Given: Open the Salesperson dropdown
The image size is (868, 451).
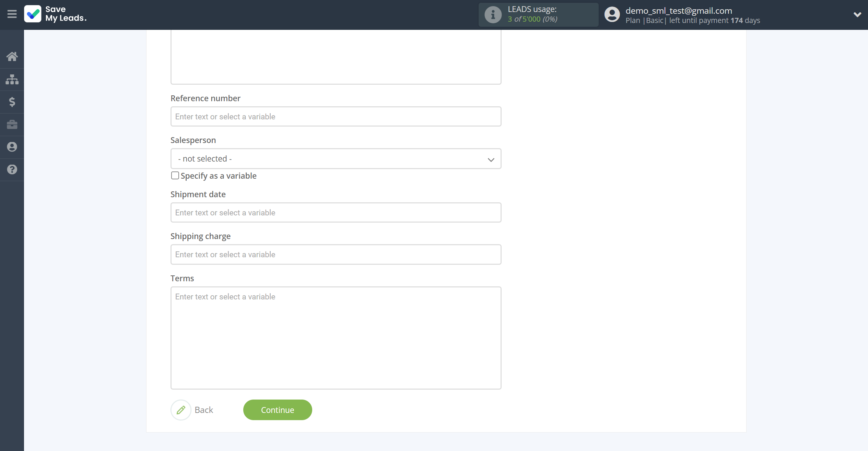Looking at the screenshot, I should pos(336,159).
